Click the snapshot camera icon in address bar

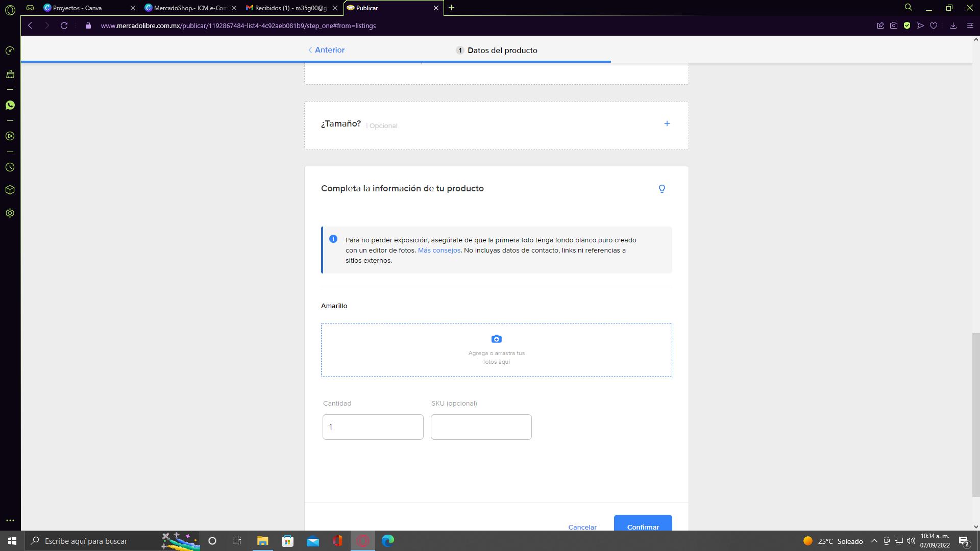click(x=894, y=26)
